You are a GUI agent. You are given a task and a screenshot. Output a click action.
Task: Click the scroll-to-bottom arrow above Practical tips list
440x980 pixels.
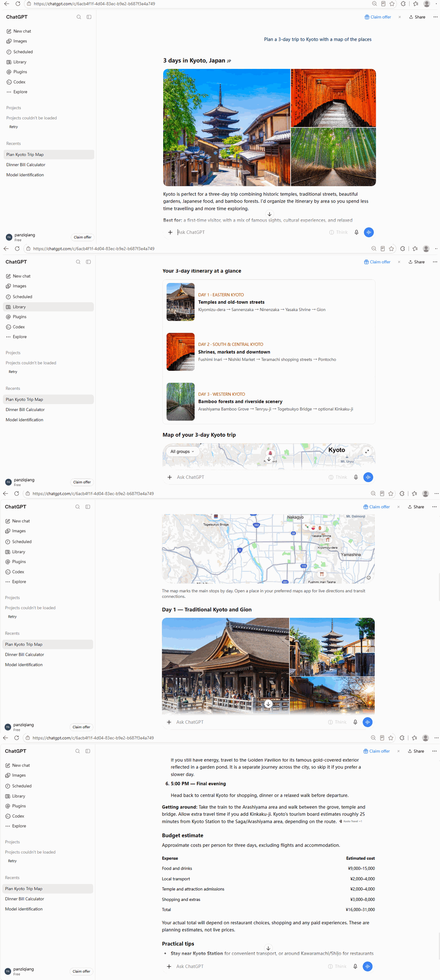pyautogui.click(x=268, y=948)
